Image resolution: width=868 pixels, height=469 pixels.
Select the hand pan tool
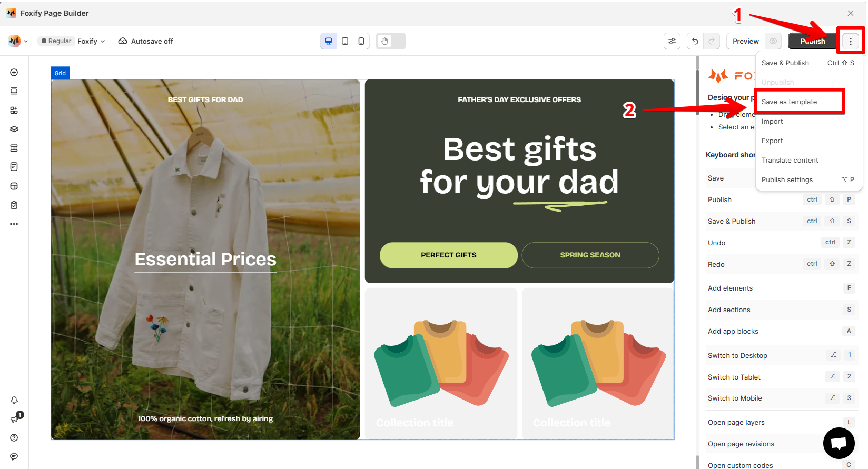coord(384,41)
